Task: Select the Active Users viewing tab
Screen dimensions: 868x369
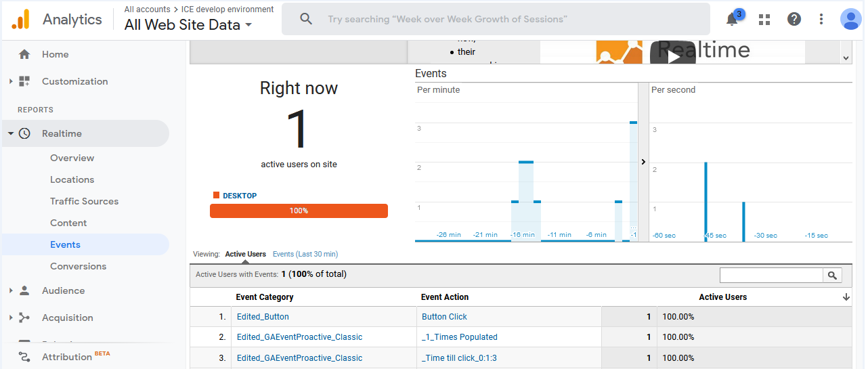Action: 245,255
